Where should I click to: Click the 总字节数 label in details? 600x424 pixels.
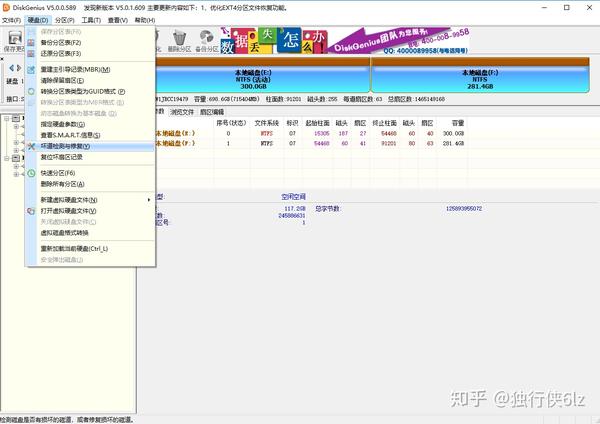(328, 209)
